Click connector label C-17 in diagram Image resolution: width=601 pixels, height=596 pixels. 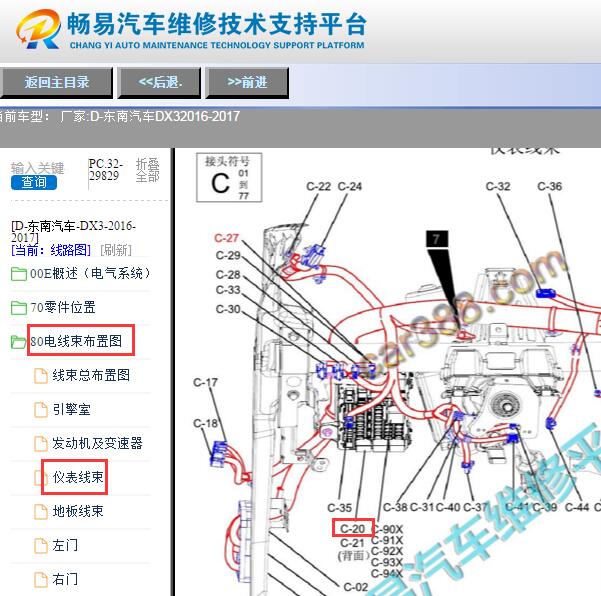coord(205,382)
